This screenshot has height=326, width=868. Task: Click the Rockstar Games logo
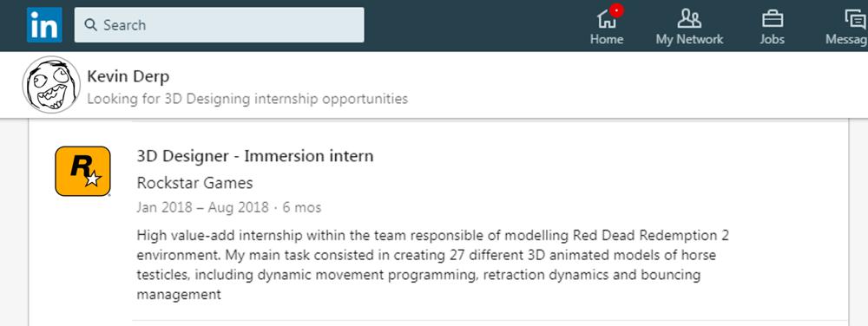82,172
